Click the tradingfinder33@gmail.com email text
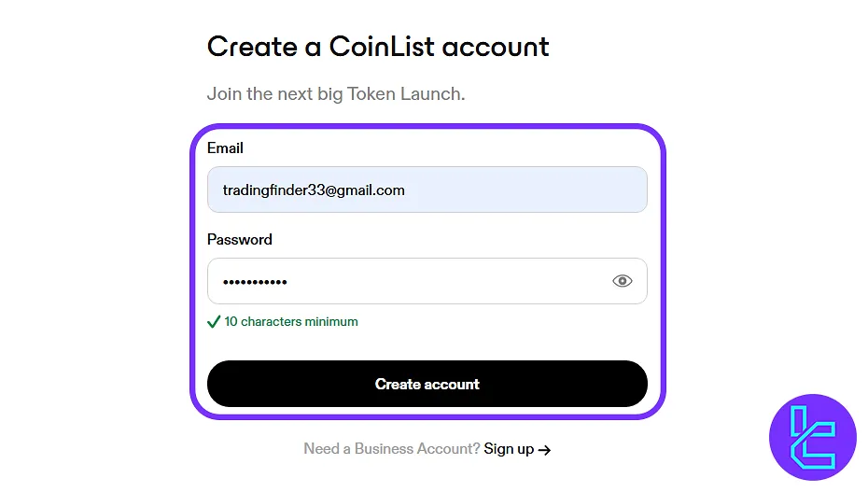The width and height of the screenshot is (868, 492). [x=314, y=190]
